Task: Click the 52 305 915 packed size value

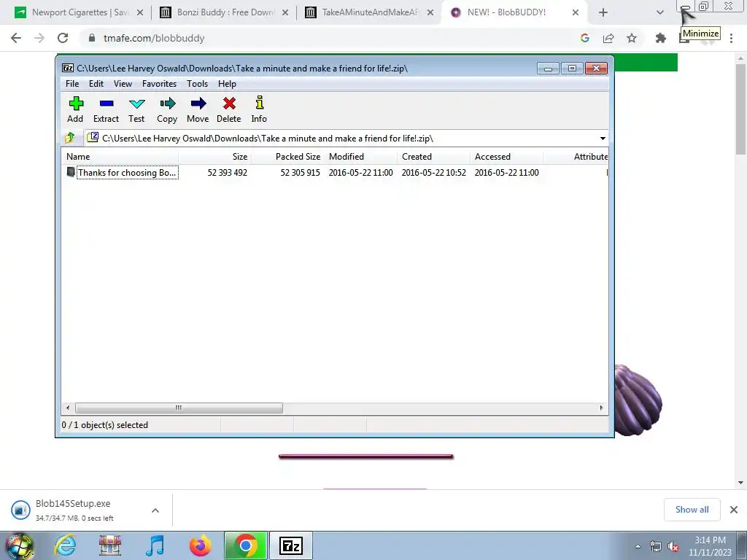Action: pos(300,172)
